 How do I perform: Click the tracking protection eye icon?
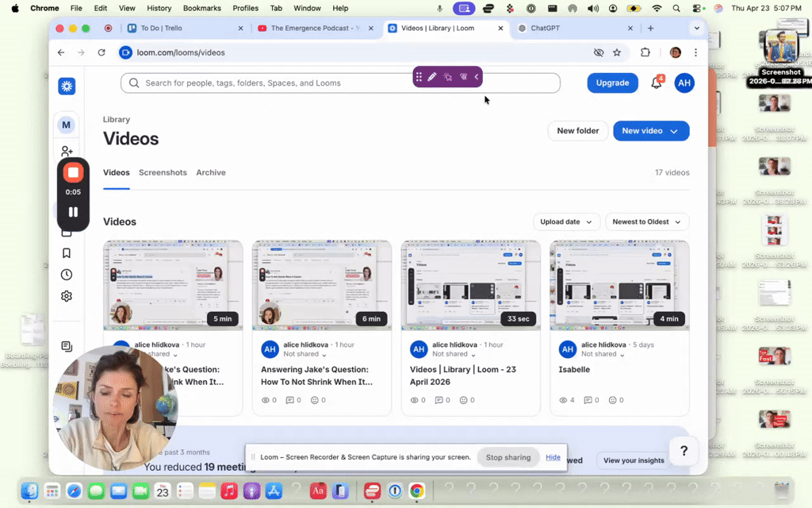click(599, 52)
